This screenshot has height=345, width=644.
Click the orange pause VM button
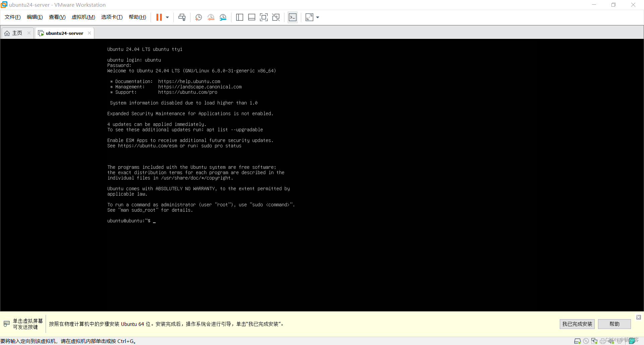(159, 17)
